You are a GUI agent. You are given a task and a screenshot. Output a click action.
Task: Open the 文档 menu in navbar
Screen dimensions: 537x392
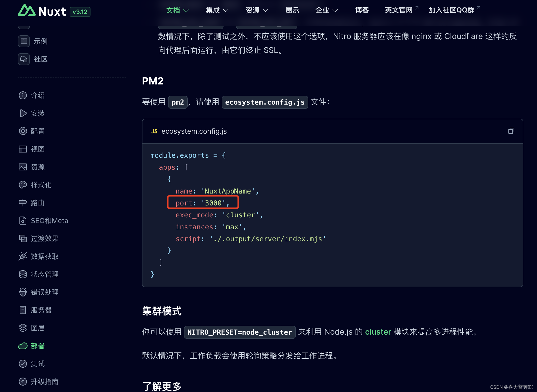click(x=173, y=10)
